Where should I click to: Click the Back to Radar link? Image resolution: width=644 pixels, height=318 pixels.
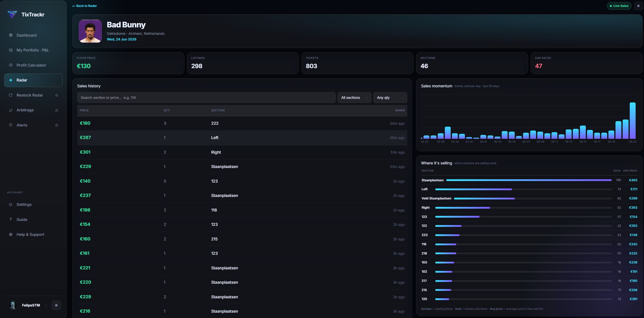[85, 6]
